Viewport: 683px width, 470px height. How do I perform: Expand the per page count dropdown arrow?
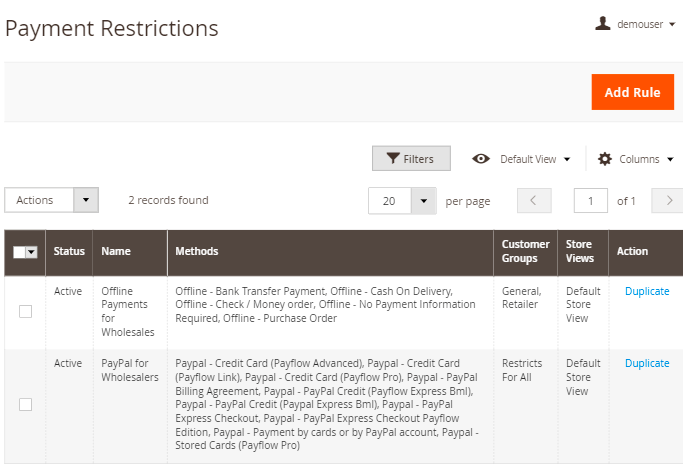coord(424,201)
